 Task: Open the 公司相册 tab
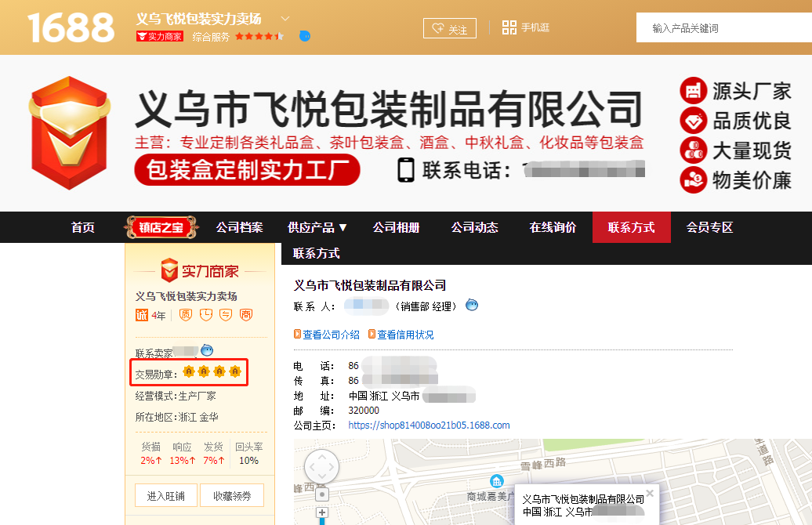[396, 227]
